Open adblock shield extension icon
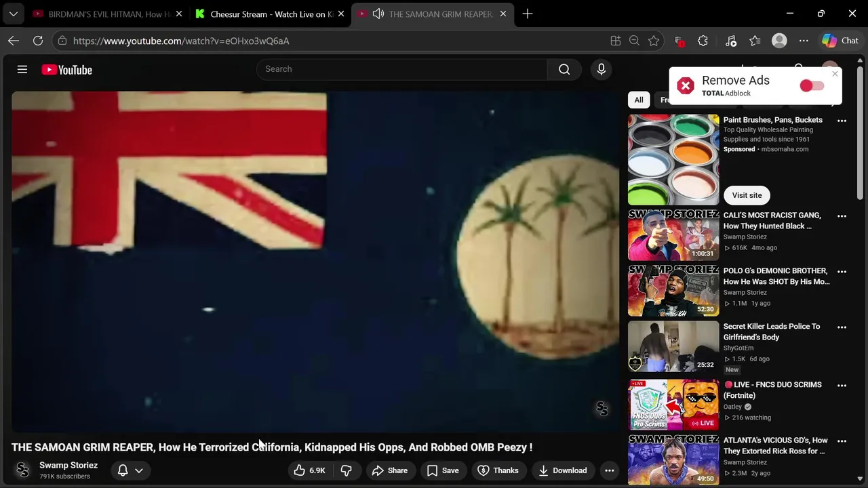The width and height of the screenshot is (868, 488). pos(679,41)
